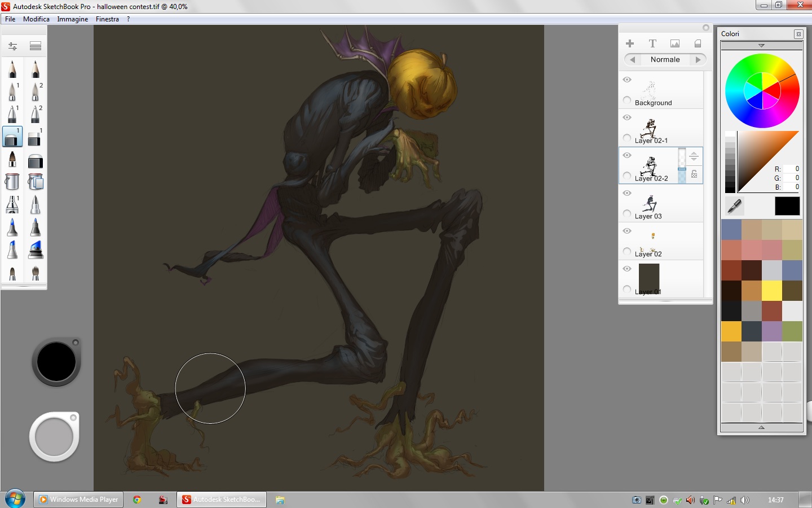Open the brush library icon
The image size is (812, 508).
pyautogui.click(x=36, y=46)
